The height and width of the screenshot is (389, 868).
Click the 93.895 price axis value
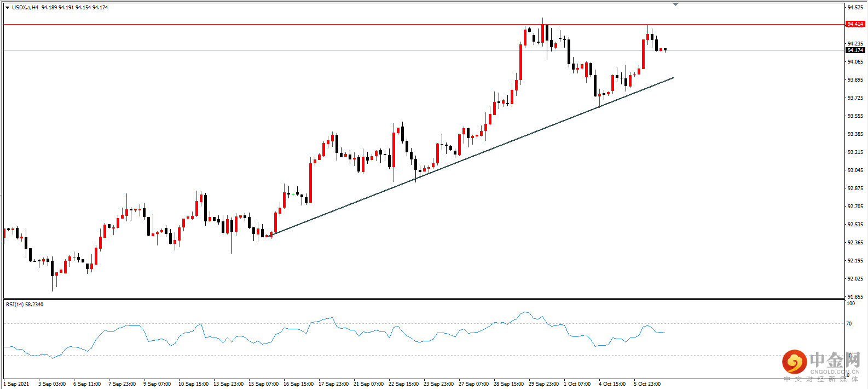pos(855,80)
